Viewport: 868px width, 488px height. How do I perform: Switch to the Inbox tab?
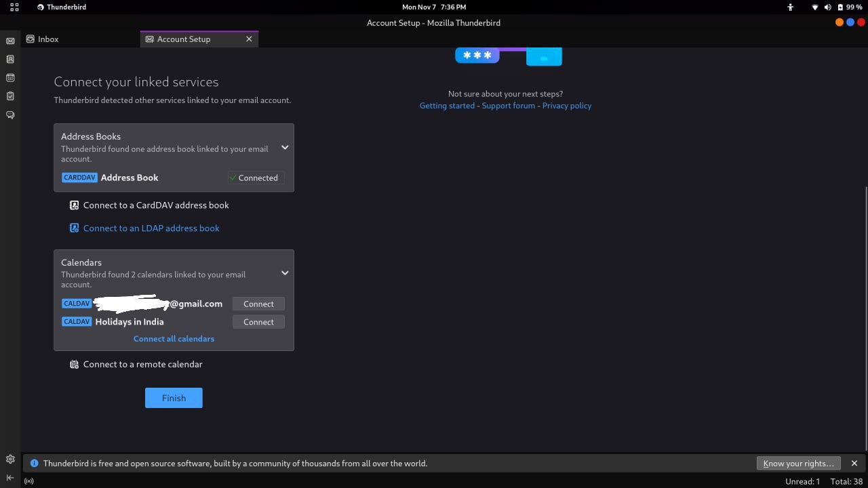pos(47,39)
